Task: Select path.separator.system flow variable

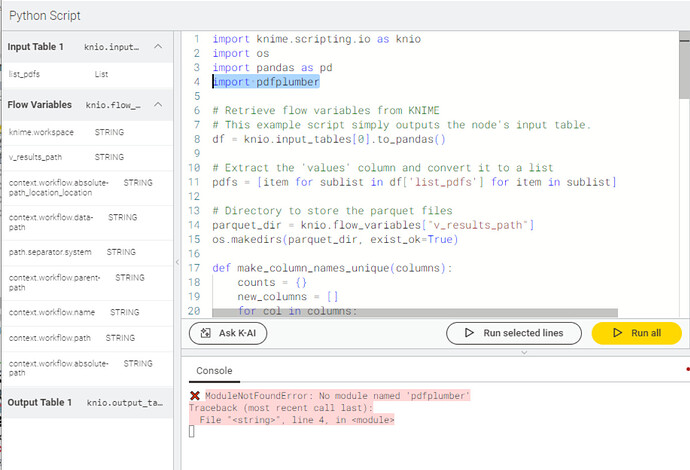Action: tap(88, 252)
